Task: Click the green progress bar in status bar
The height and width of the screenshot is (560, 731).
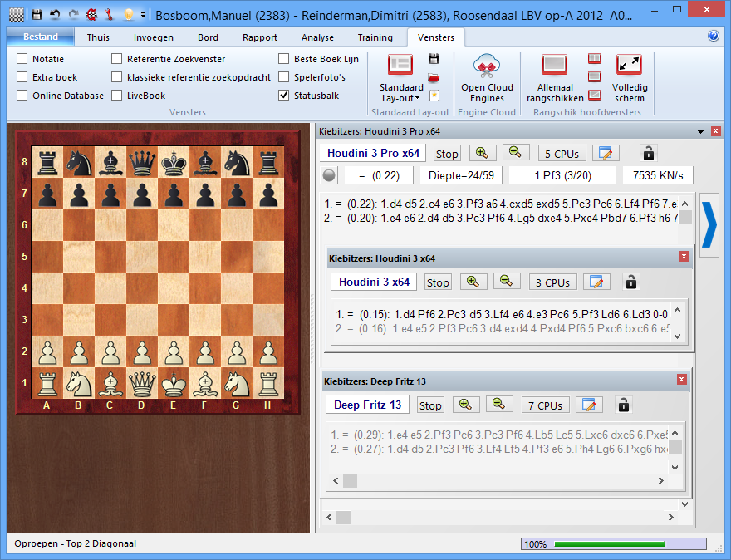Action: click(610, 543)
